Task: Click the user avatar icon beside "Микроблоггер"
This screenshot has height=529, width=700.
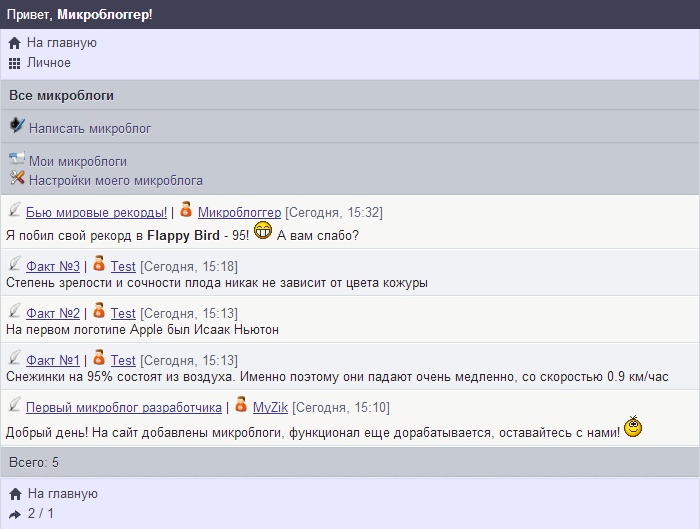Action: [x=186, y=209]
